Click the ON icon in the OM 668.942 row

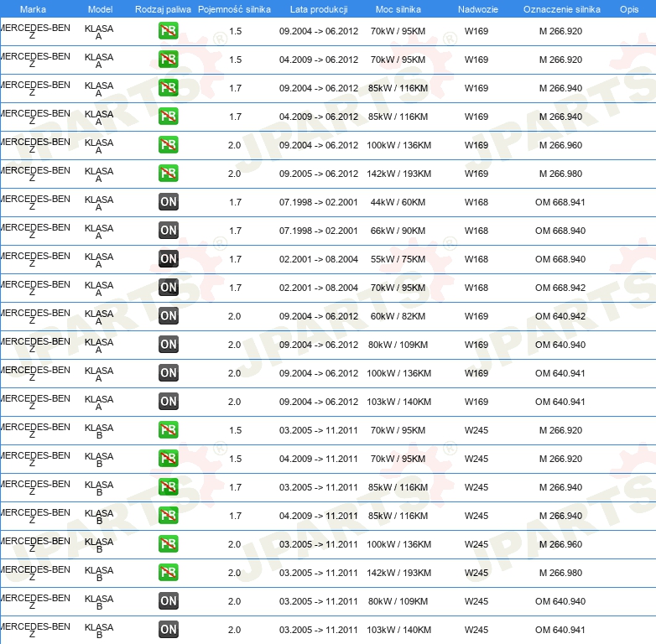point(168,288)
